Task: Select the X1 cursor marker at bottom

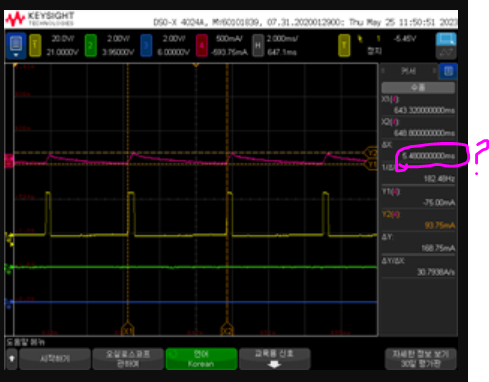Action: coord(127,329)
